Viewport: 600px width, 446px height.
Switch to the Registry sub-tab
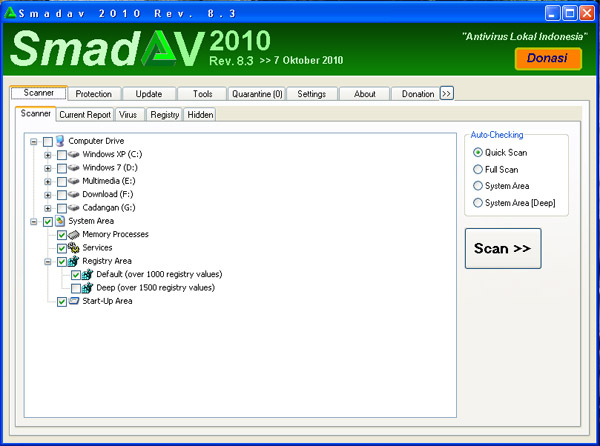click(165, 114)
